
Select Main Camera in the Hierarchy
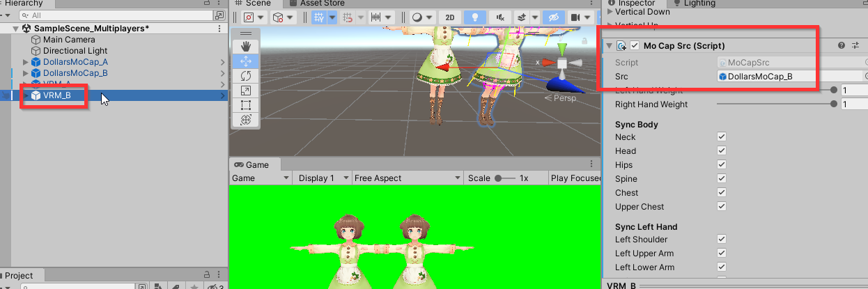coord(68,40)
